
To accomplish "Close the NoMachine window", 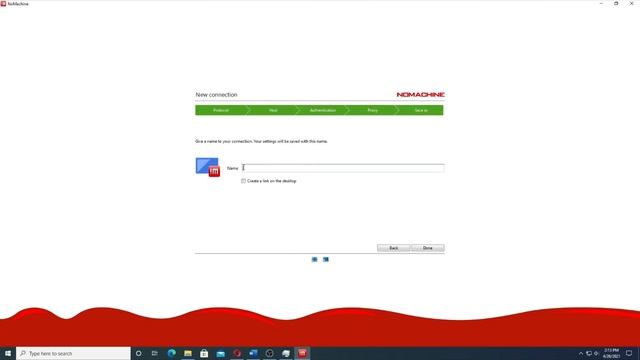I will tap(631, 3).
